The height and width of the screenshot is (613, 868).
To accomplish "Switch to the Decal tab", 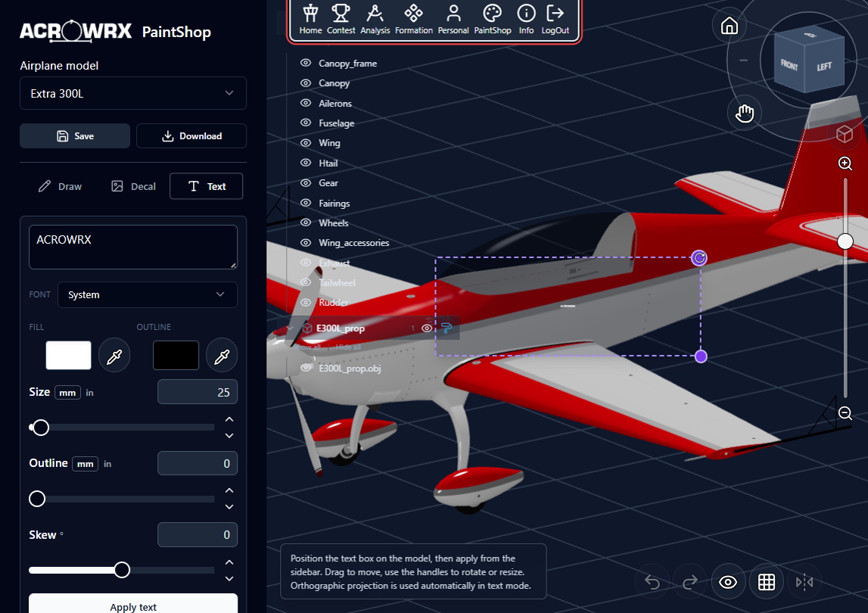I will [133, 186].
